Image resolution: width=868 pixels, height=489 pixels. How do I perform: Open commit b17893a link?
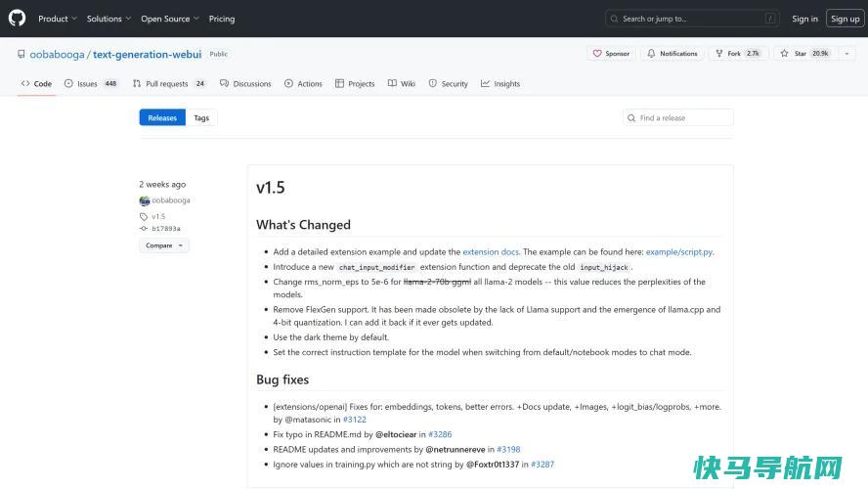click(166, 228)
